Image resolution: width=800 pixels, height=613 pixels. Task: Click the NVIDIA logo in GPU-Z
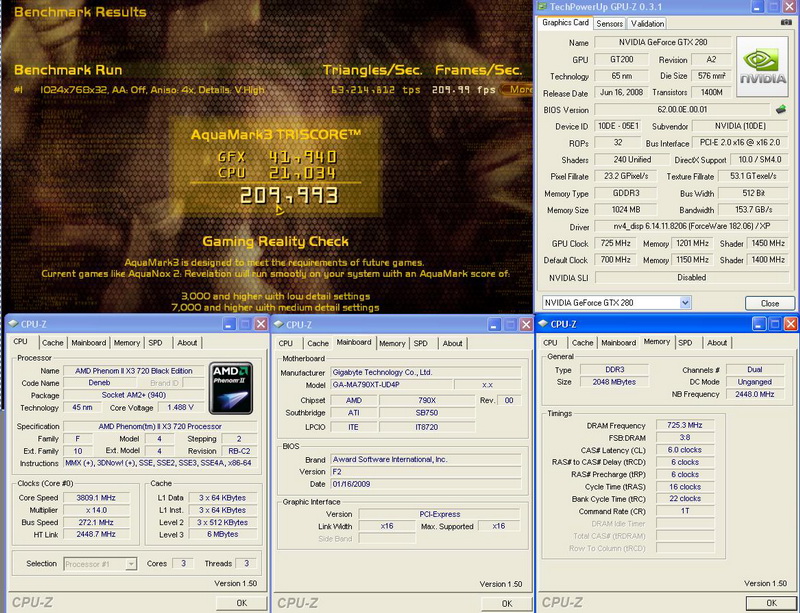(x=762, y=66)
